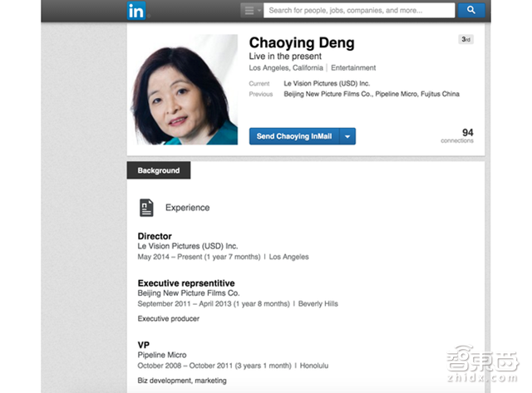The width and height of the screenshot is (532, 393).
Task: Click the Send Chaoying InMail button
Action: pos(294,136)
